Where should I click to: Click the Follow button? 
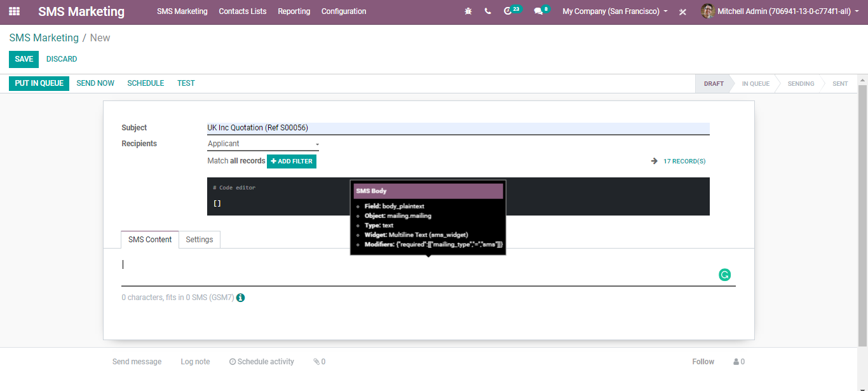coord(703,362)
